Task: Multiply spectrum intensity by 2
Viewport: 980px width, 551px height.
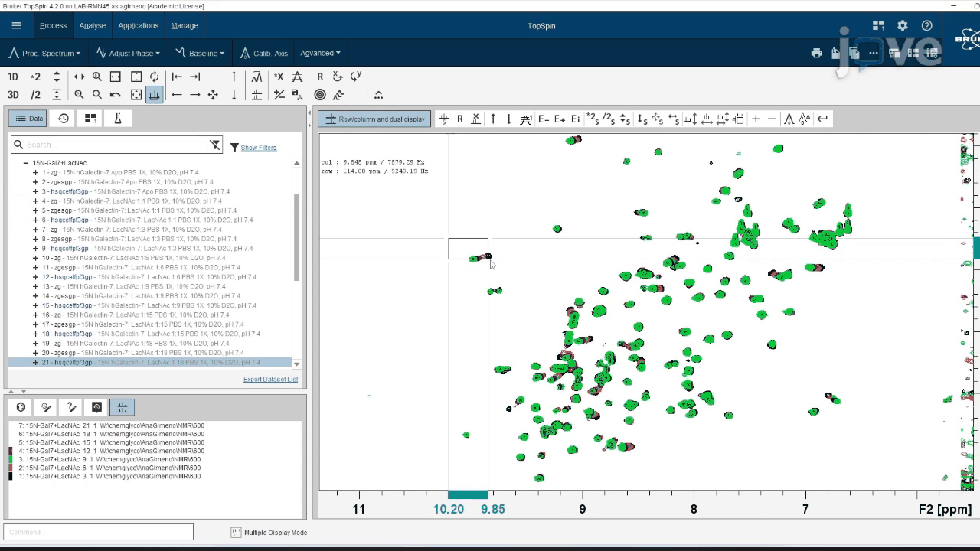Action: click(35, 77)
